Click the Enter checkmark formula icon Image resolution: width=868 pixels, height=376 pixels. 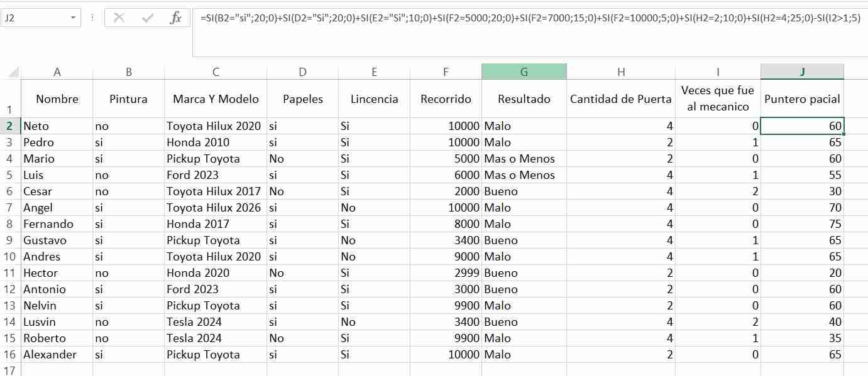(x=148, y=18)
